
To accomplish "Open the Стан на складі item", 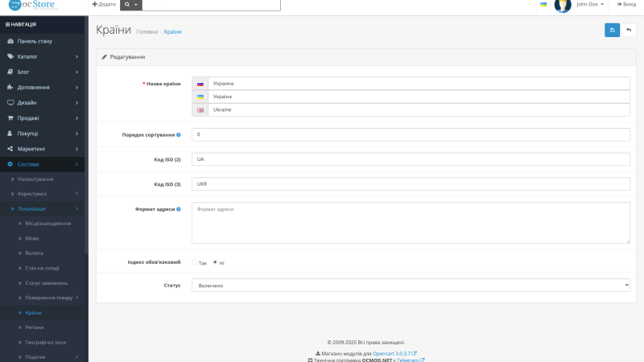I will [43, 268].
